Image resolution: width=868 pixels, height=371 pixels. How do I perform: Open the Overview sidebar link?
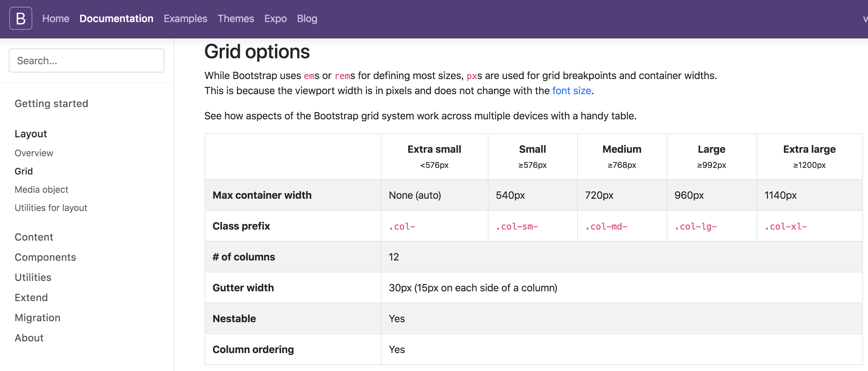tap(34, 153)
